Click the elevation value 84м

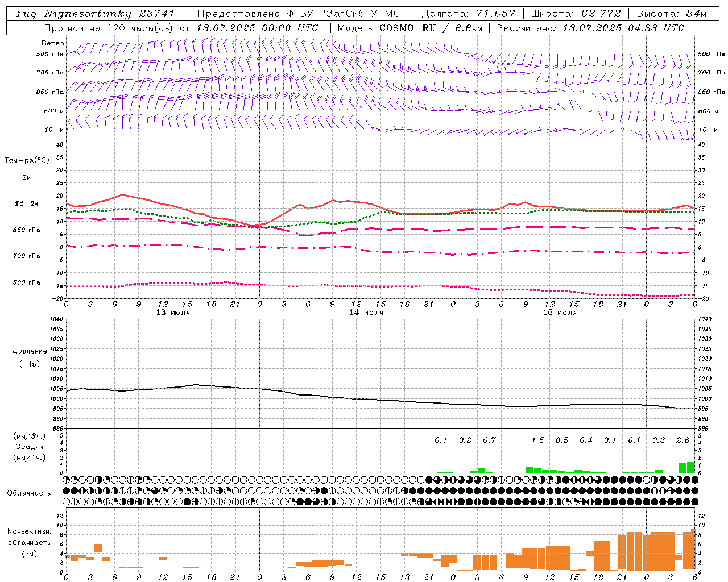click(696, 14)
